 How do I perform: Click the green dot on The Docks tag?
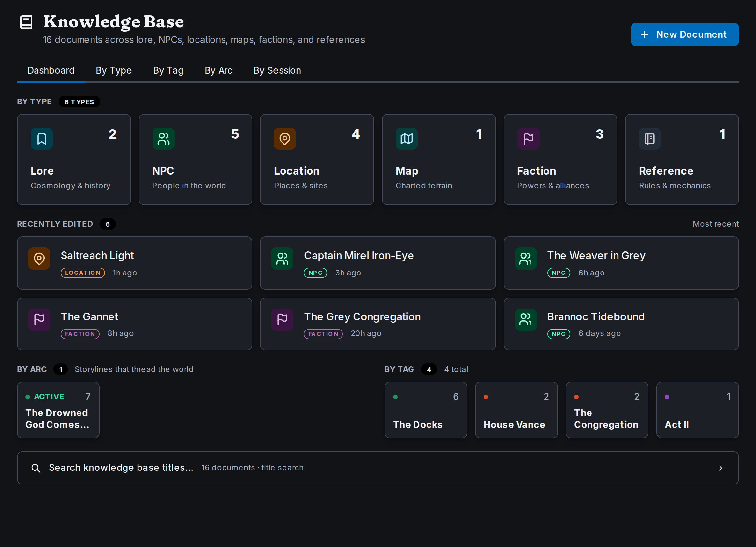click(395, 397)
